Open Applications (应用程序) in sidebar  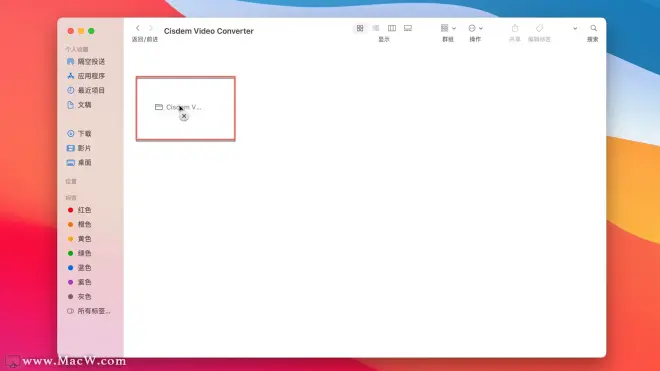[86, 76]
